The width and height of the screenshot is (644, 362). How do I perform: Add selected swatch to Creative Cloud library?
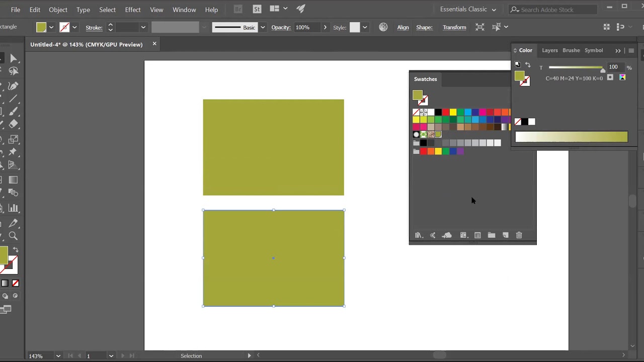(447, 235)
